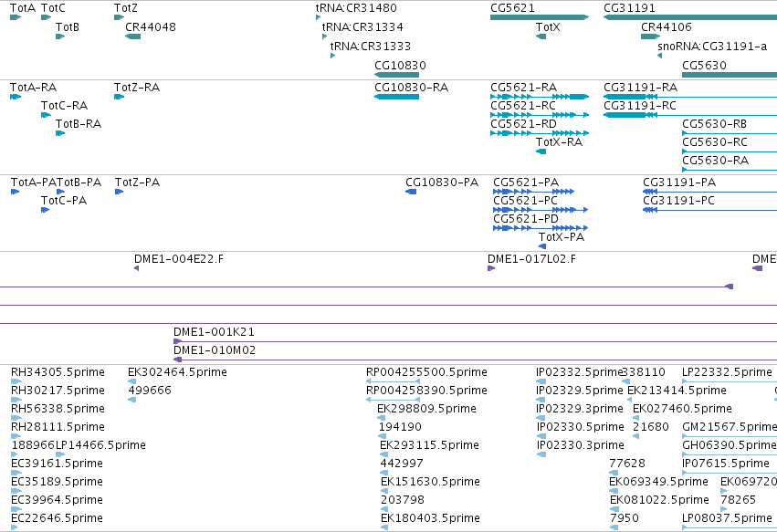The image size is (777, 532).
Task: Click TotB-RA transcript label
Action: (79, 123)
